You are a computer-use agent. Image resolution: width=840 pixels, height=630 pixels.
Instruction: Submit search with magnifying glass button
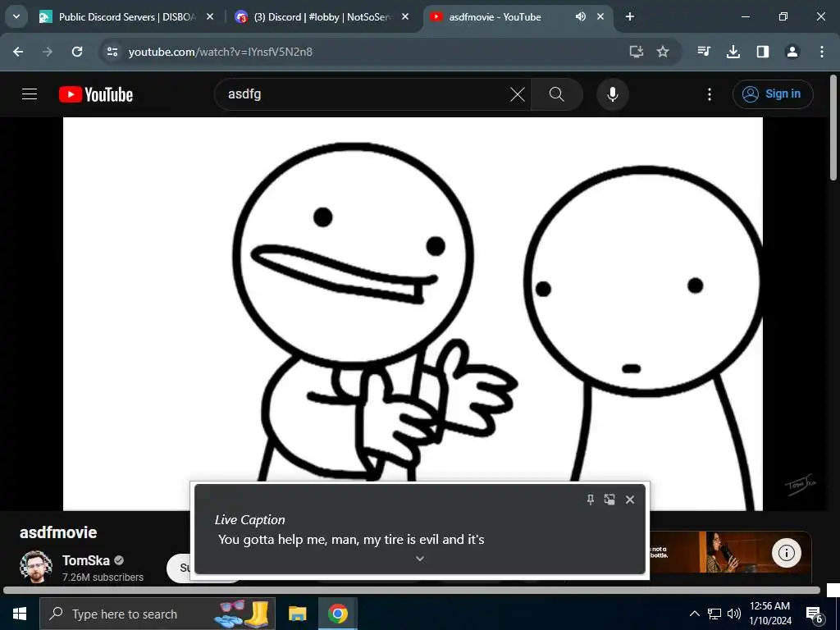[x=557, y=94]
